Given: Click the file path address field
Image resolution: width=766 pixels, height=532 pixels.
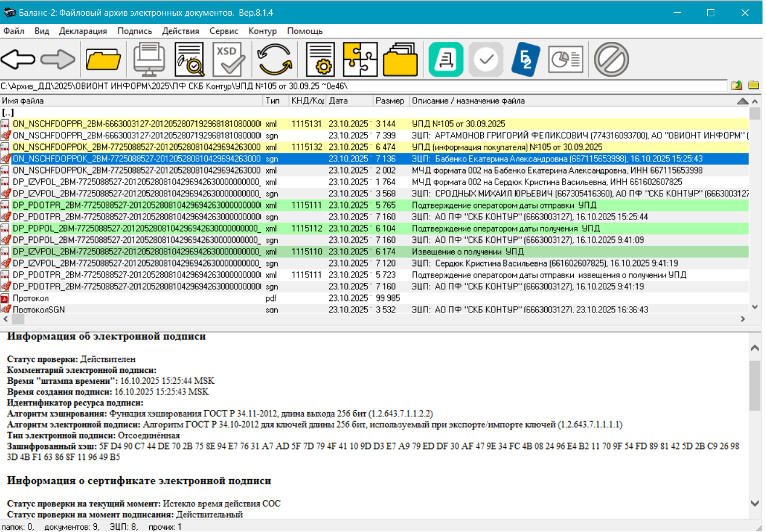Looking at the screenshot, I should tap(363, 86).
